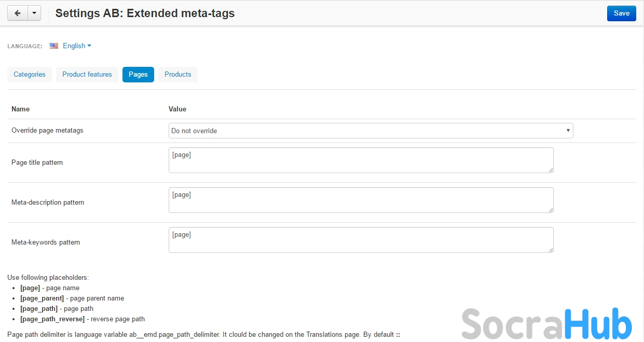Click the Meta-keywords pattern textarea
This screenshot has height=342, width=644.
[x=361, y=240]
